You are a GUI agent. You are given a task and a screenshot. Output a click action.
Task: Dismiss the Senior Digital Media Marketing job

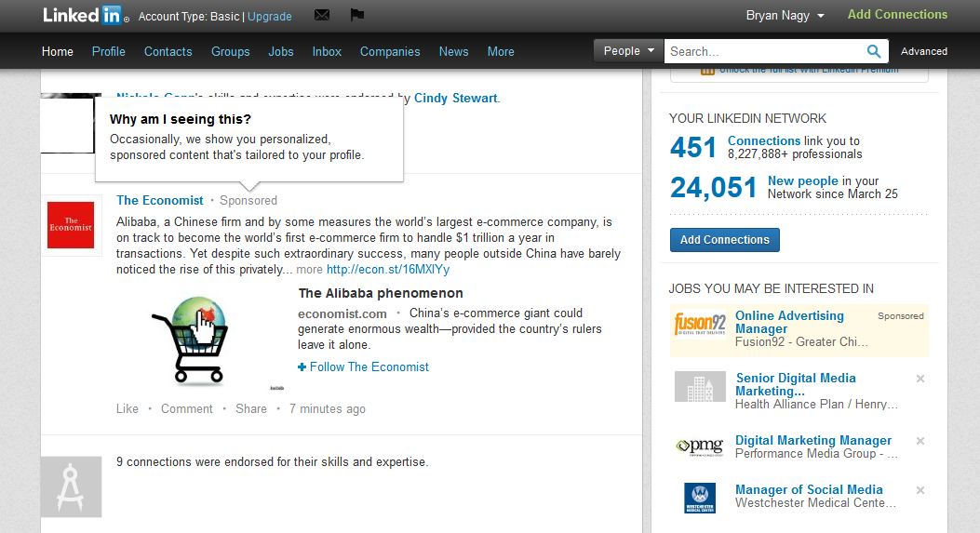[x=920, y=379]
